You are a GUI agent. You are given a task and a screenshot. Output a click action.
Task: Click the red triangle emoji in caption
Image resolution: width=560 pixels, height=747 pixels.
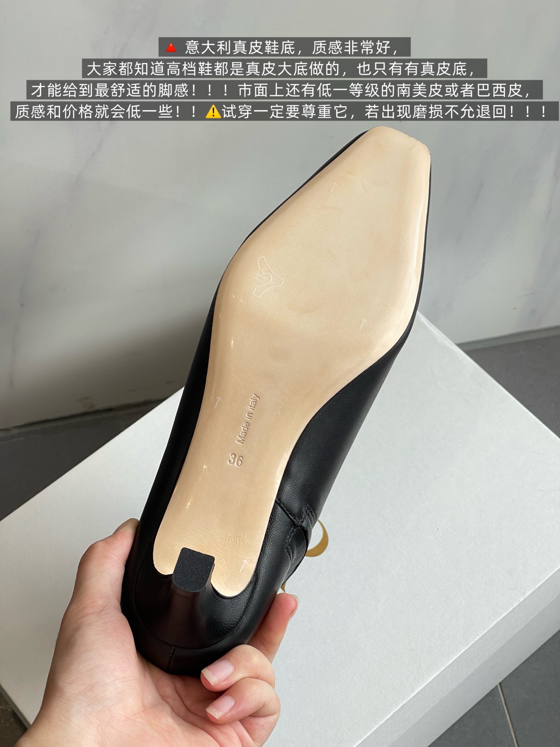171,48
